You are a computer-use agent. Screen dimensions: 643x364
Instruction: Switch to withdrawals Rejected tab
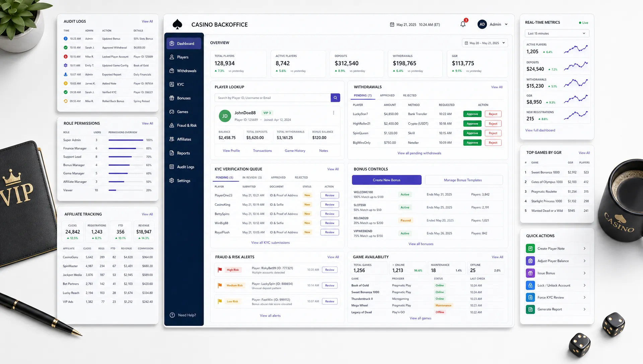click(x=410, y=95)
